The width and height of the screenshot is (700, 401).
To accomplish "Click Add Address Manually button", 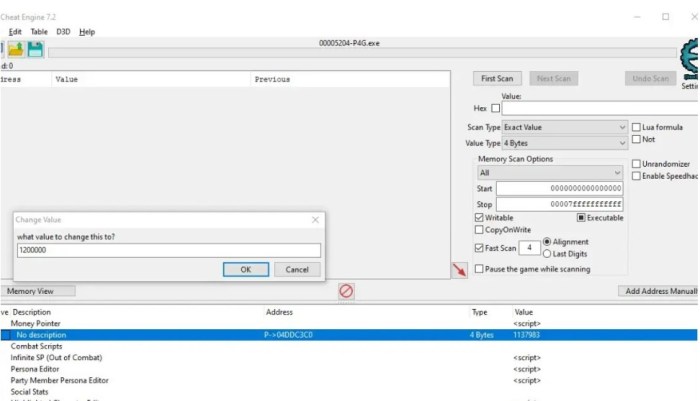I will (659, 291).
